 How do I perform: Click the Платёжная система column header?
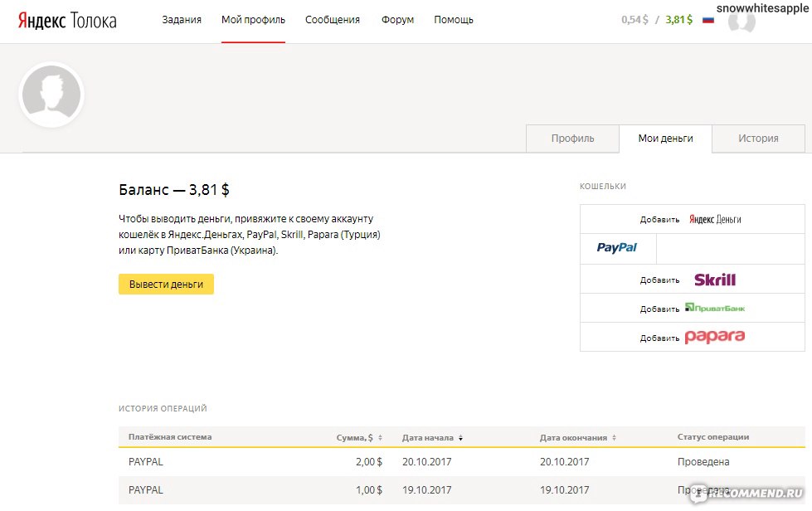170,437
